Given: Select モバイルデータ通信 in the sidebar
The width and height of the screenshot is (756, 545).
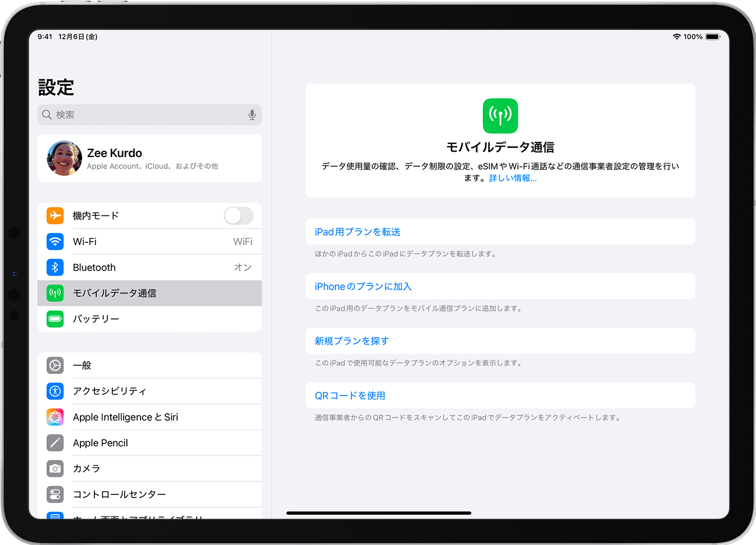Looking at the screenshot, I should pos(150,293).
